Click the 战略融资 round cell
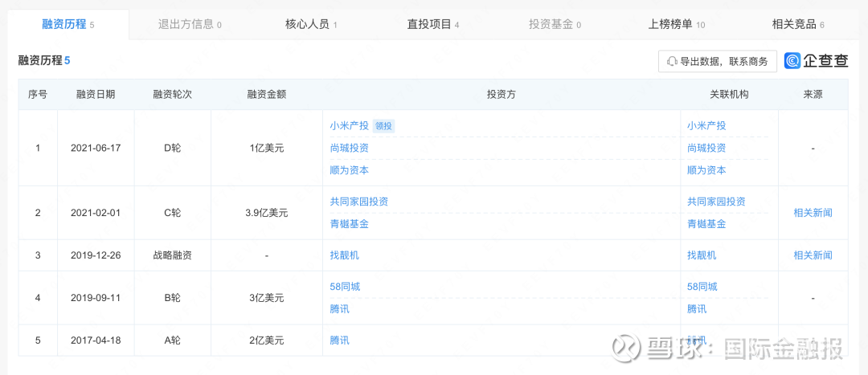 tap(172, 255)
